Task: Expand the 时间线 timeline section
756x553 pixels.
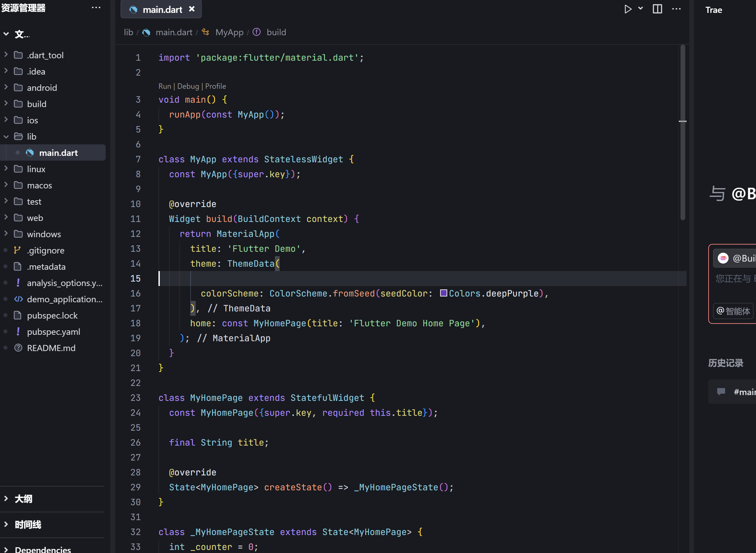Action: [28, 525]
